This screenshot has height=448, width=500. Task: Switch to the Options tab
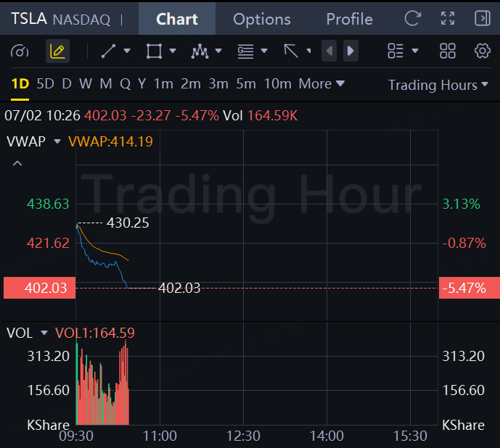point(262,19)
